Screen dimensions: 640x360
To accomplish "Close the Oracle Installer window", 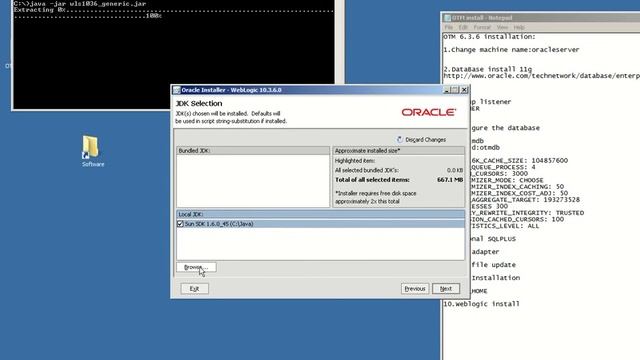I will [464, 90].
